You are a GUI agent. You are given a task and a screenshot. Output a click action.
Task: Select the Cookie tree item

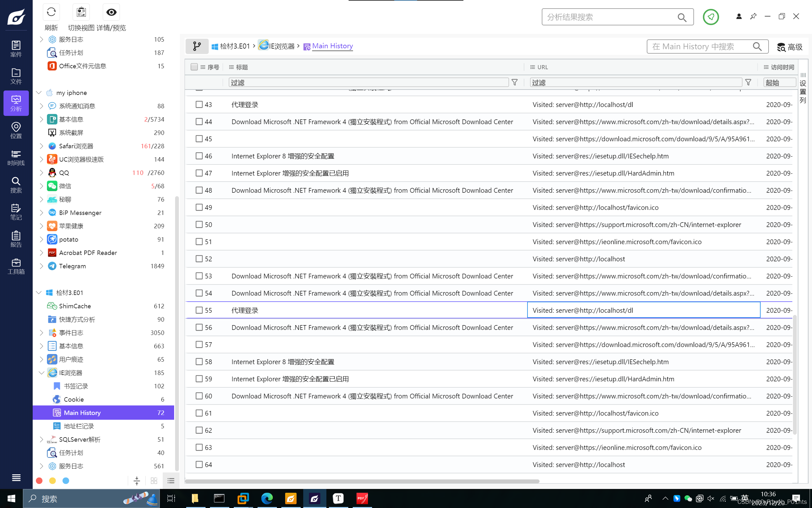pyautogui.click(x=103, y=399)
